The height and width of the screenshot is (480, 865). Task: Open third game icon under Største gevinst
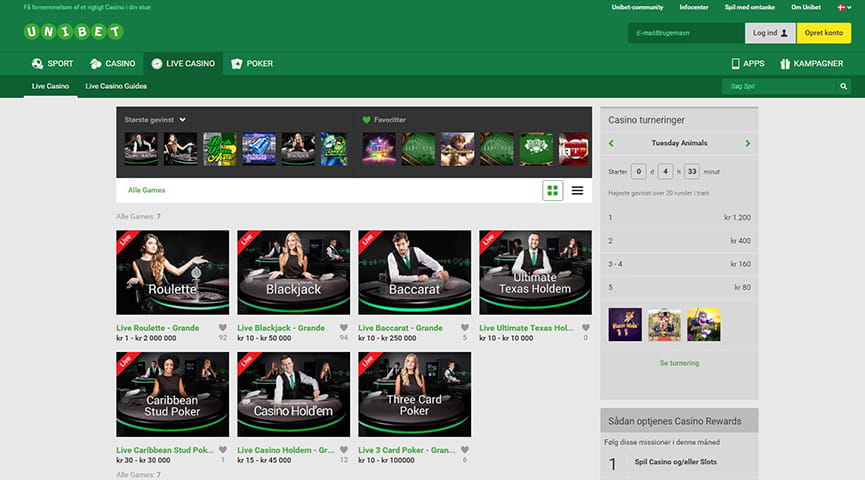tap(220, 149)
